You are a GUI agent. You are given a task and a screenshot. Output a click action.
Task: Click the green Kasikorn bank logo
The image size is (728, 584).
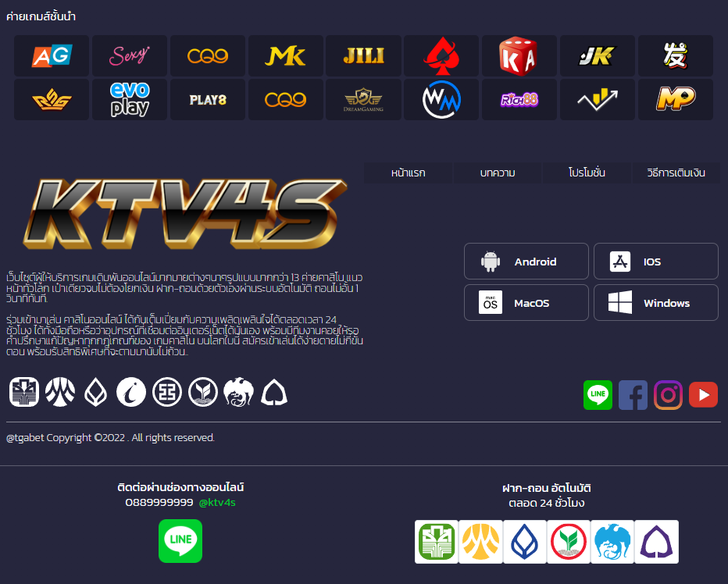point(437,542)
